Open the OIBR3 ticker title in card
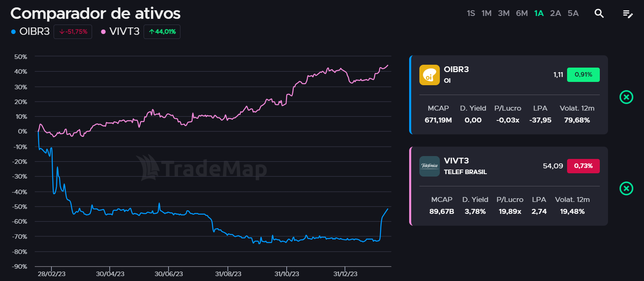Screen dimensions: 644x281 tap(456, 69)
